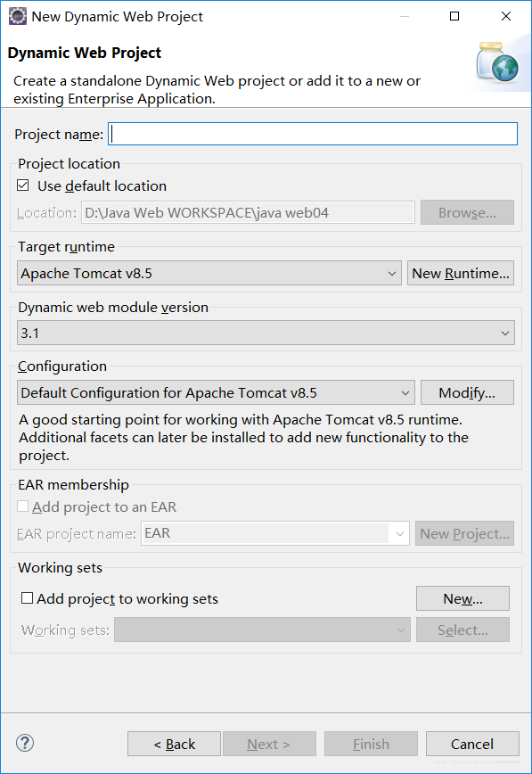Click the Eclipse icon in title bar
The image size is (532, 774).
coord(17,16)
